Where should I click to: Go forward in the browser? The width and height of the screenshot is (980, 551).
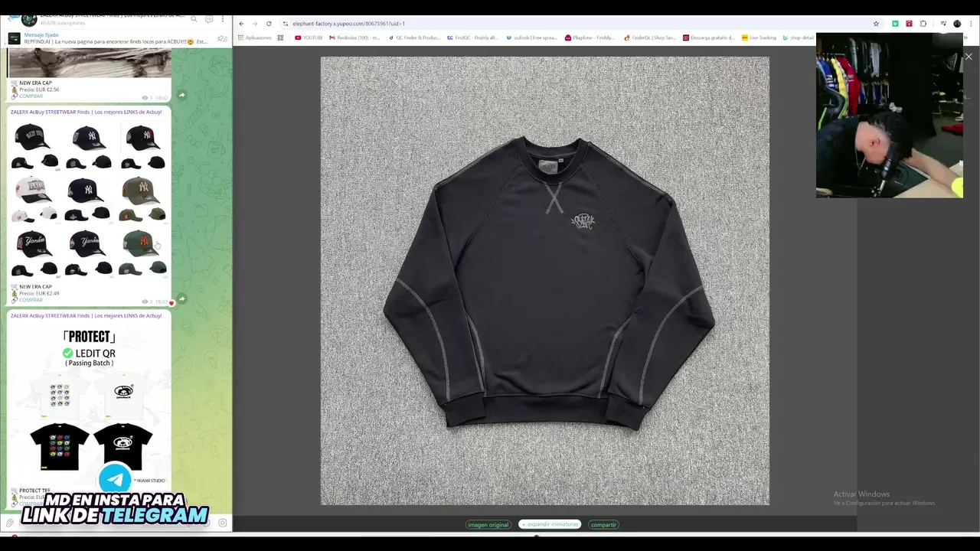[255, 24]
